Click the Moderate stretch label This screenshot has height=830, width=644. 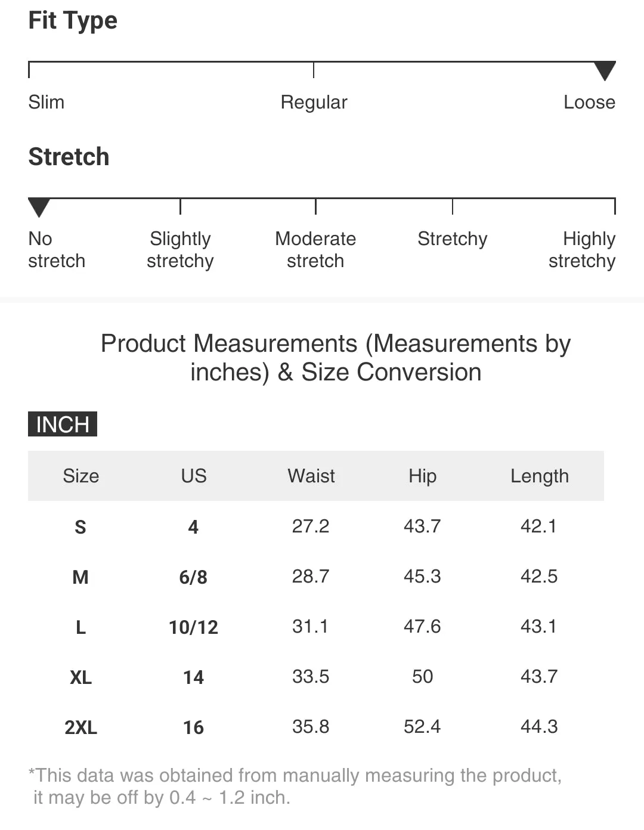click(315, 250)
